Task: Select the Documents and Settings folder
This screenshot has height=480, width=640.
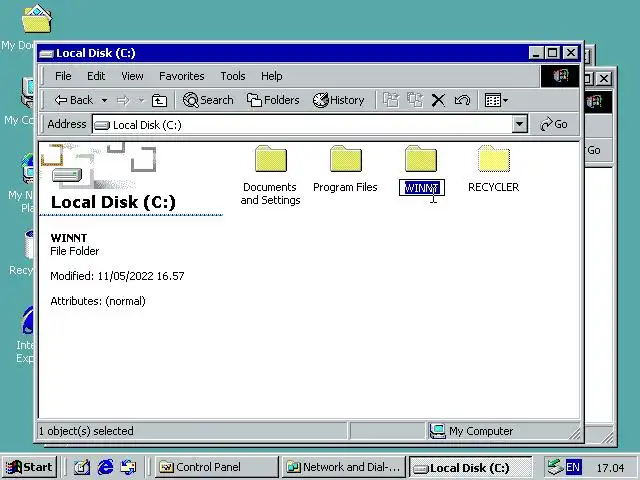Action: [270, 176]
